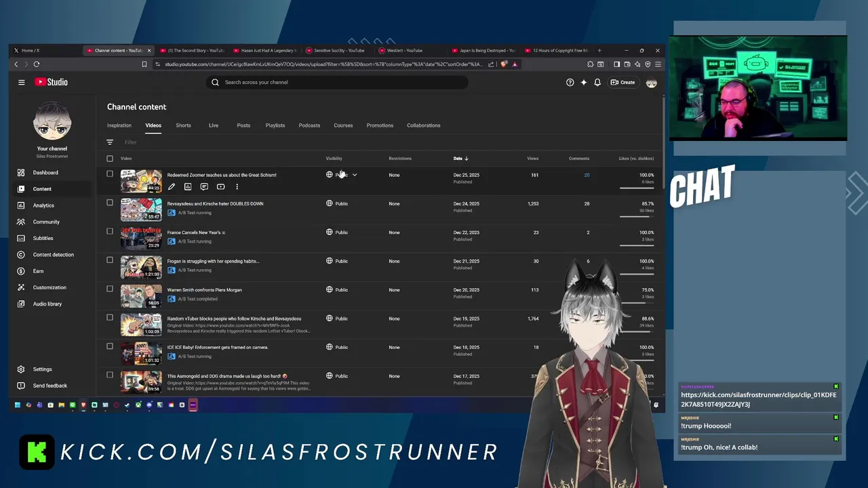
Task: Open Analytics in the sidebar
Action: [51, 205]
